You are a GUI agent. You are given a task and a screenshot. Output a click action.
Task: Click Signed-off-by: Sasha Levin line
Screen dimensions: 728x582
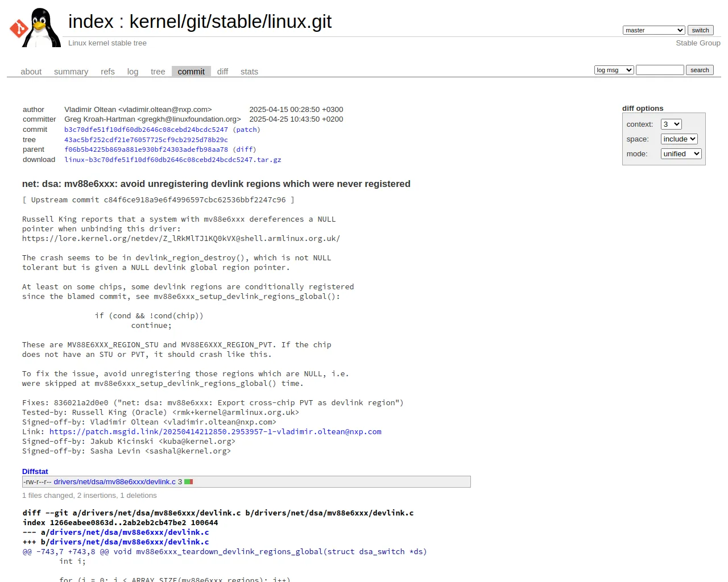coord(126,451)
